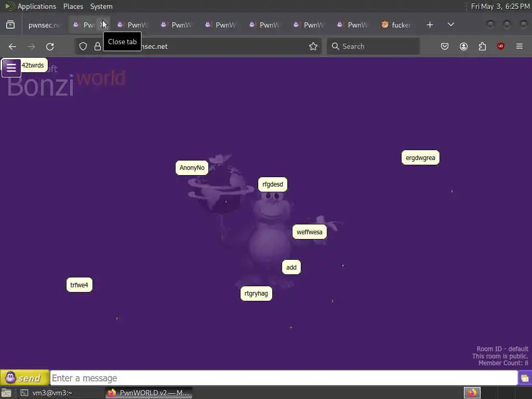Image resolution: width=532 pixels, height=399 pixels.
Task: Open the chat log icon beside message box
Action: pos(525,378)
